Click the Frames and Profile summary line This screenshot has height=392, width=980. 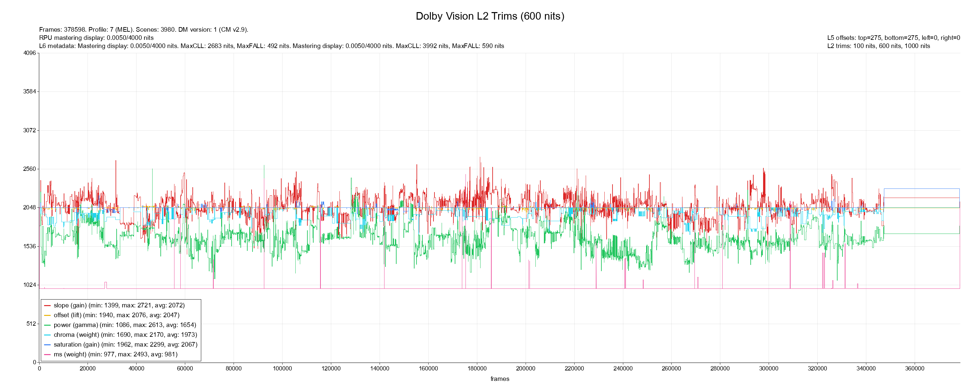click(x=143, y=30)
